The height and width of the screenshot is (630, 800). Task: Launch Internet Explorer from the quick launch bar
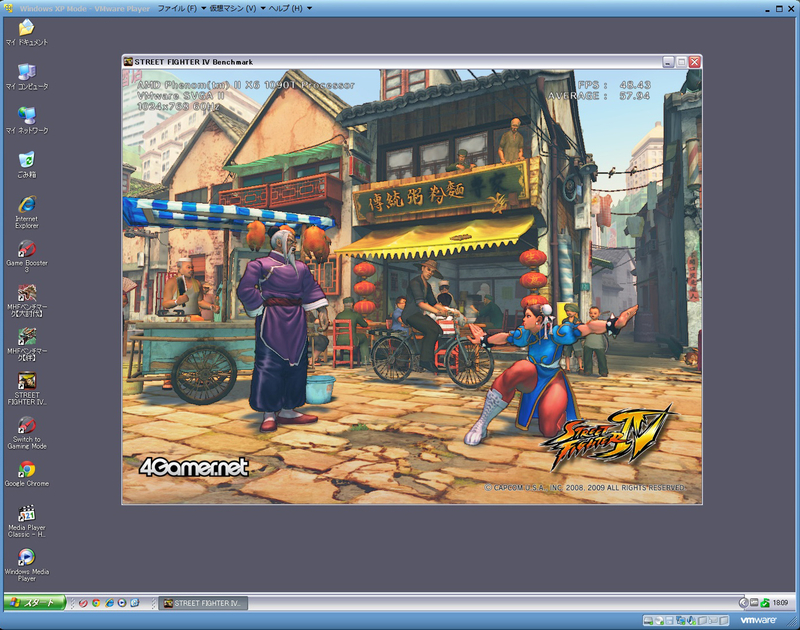click(109, 603)
